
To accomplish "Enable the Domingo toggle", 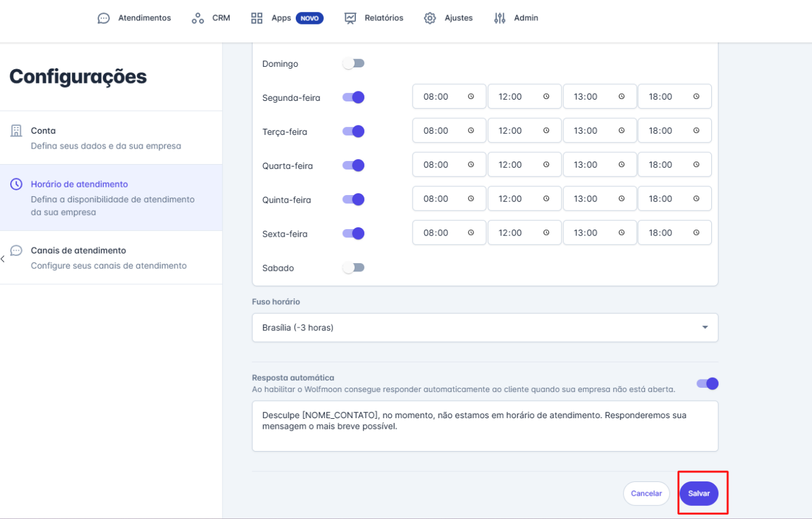I will click(x=353, y=63).
